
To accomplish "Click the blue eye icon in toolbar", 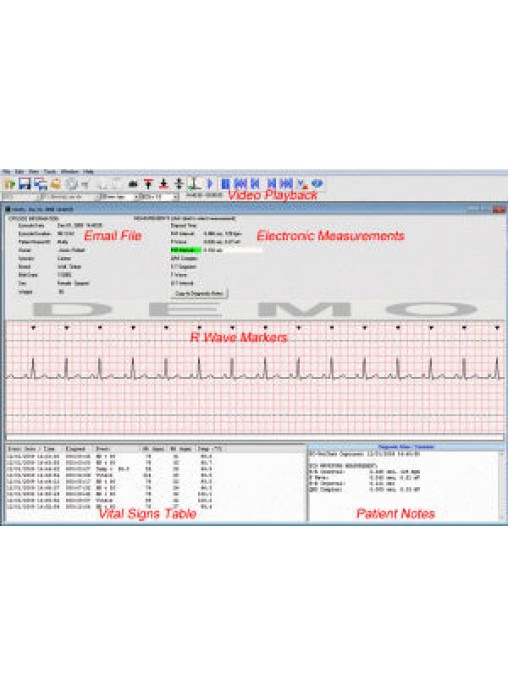I will [317, 183].
